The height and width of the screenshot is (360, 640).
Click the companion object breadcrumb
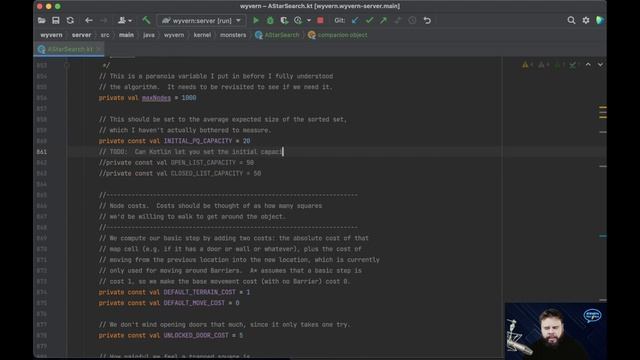[338, 35]
